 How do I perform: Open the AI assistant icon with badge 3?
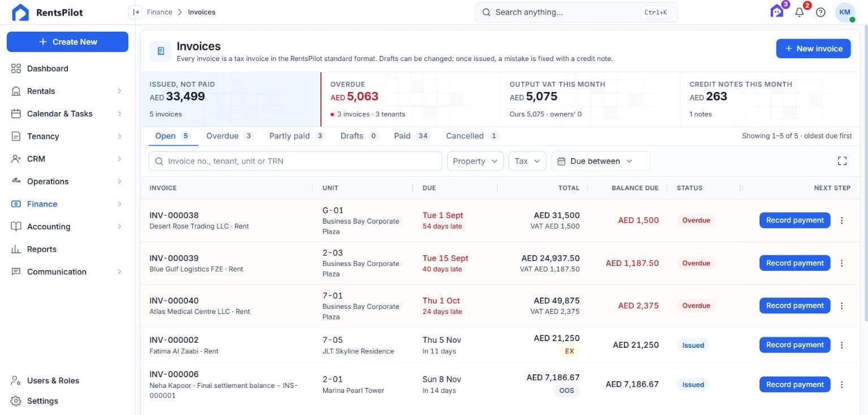pyautogui.click(x=778, y=12)
